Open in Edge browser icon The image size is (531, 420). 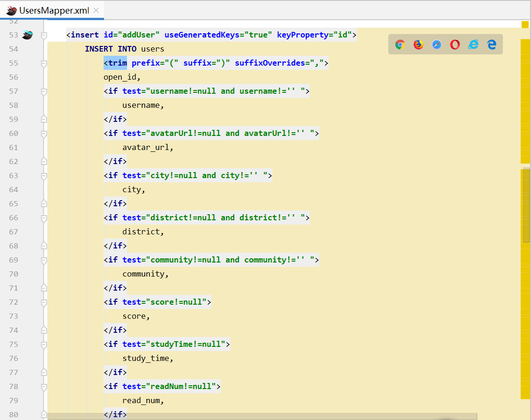(x=492, y=45)
